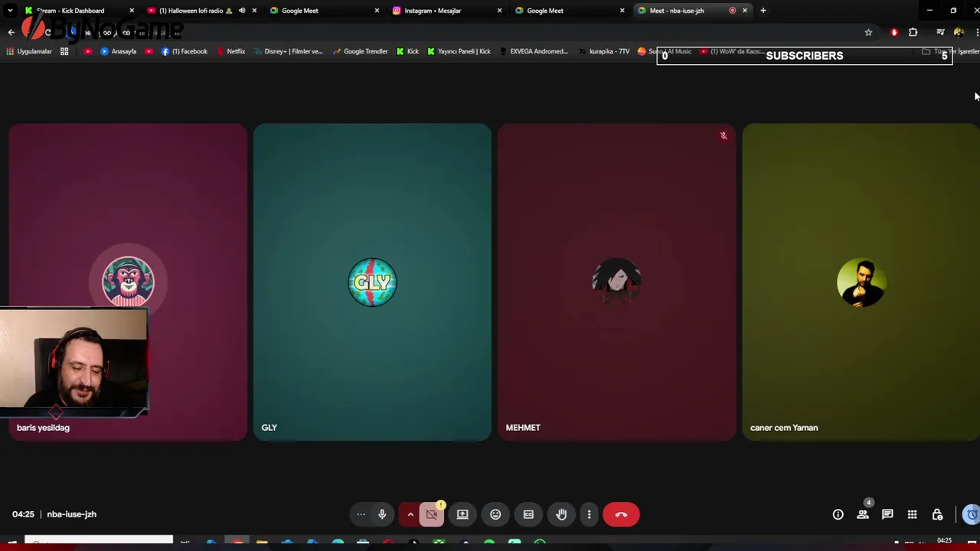980x551 pixels.
Task: Open the emoji reactions button
Action: [x=495, y=514]
